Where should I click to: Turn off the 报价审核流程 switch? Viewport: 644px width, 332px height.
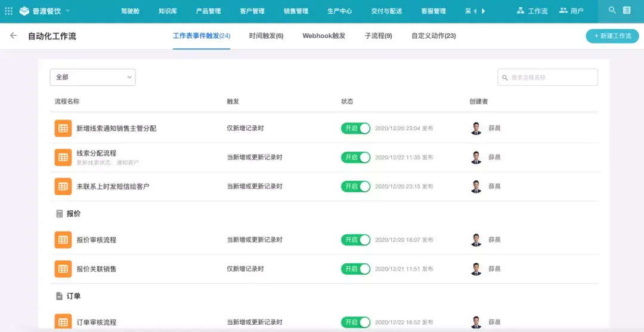pyautogui.click(x=355, y=240)
